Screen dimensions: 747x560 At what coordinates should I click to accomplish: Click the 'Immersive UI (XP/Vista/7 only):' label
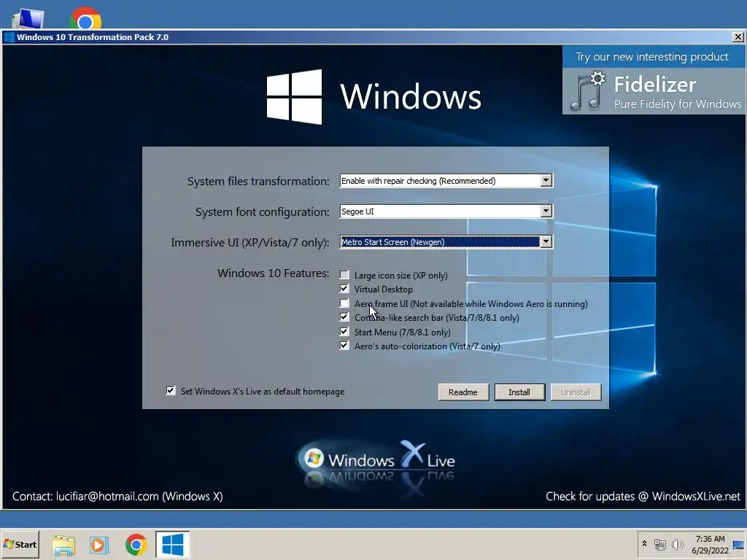point(250,242)
